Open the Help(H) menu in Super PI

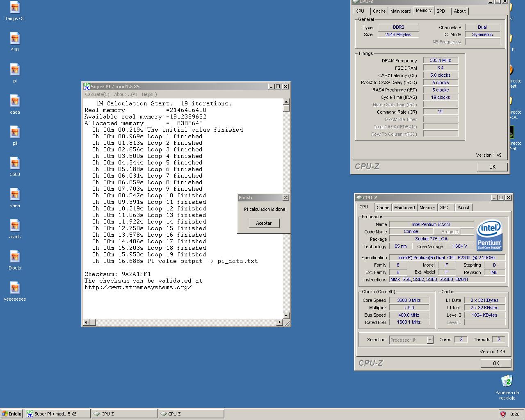click(149, 94)
